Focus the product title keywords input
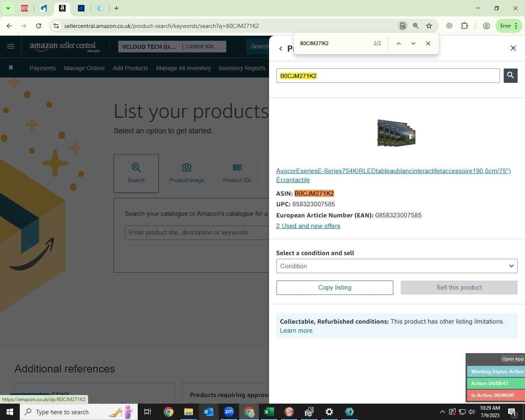This screenshot has width=525, height=420. tap(197, 233)
